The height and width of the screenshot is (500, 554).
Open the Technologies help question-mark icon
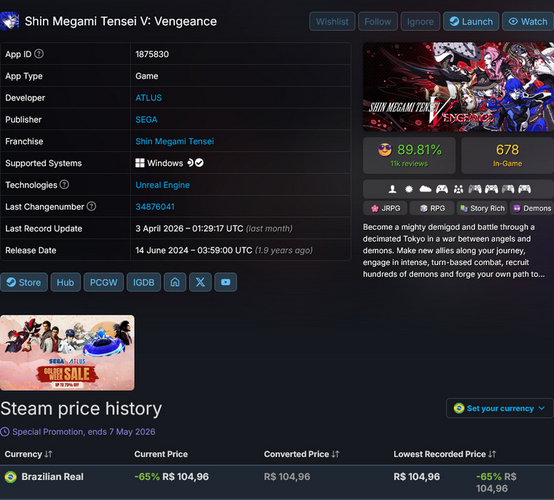[64, 184]
